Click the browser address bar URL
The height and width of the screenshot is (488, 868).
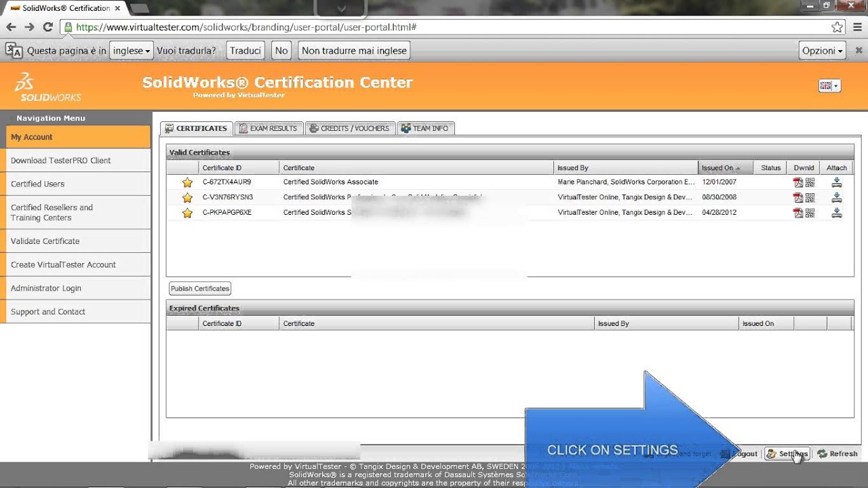click(x=246, y=28)
